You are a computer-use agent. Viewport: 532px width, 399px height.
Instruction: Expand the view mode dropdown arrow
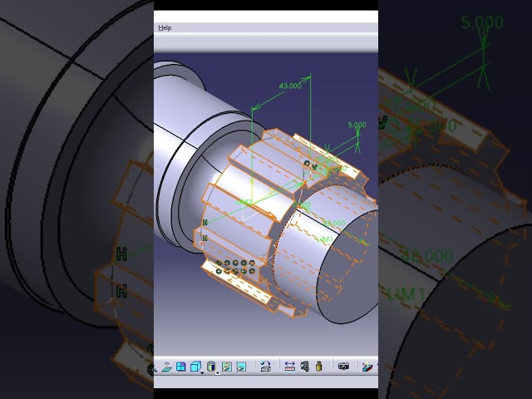click(x=218, y=373)
